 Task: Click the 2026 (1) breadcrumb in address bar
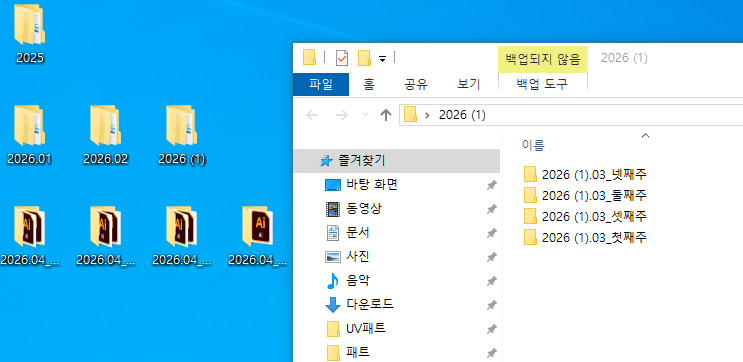[x=462, y=115]
